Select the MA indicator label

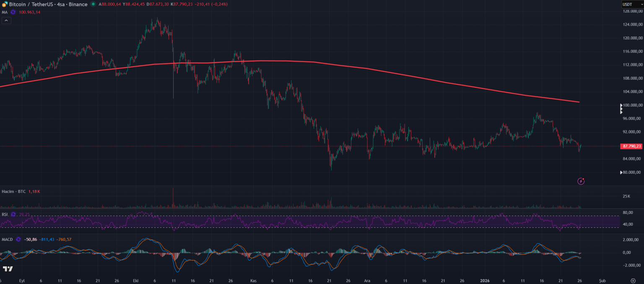click(x=5, y=12)
